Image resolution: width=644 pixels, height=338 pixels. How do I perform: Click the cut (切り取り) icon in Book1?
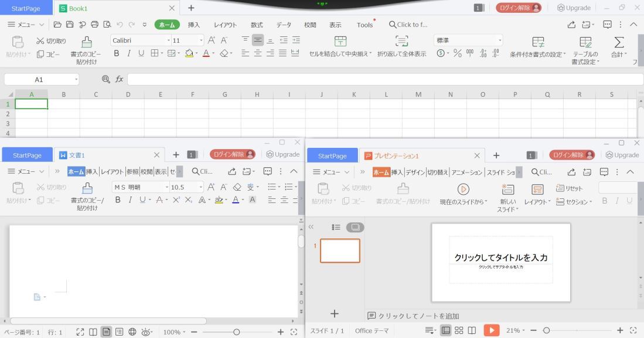click(x=50, y=40)
